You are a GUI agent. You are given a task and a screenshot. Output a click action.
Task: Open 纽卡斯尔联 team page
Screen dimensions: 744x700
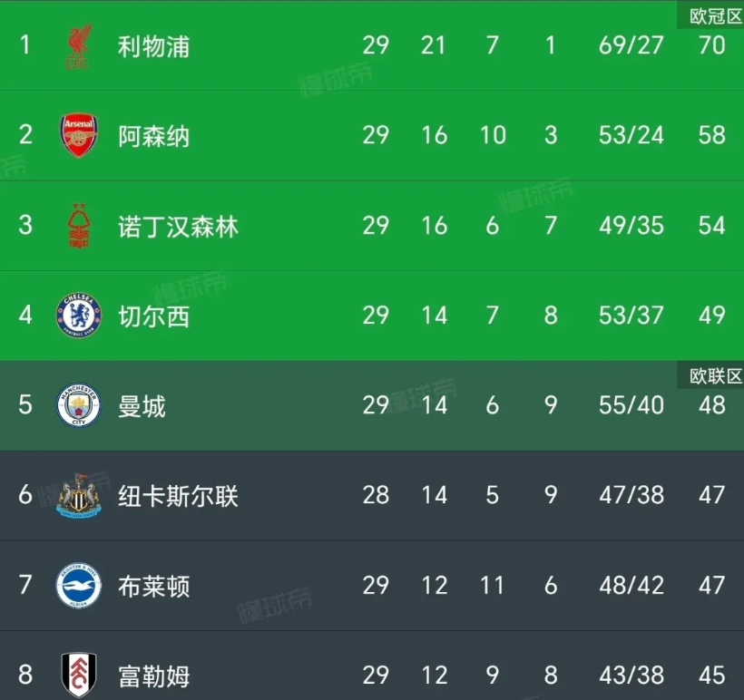coord(178,496)
